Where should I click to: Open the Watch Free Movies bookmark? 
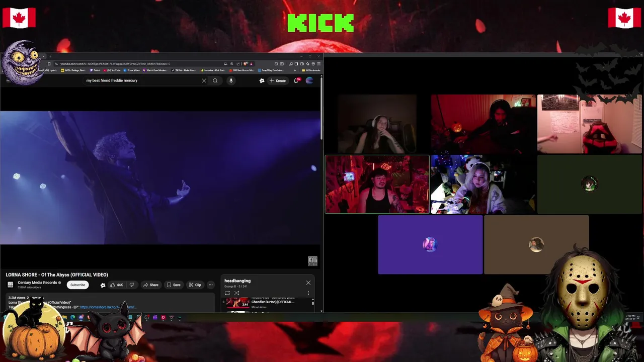point(155,70)
